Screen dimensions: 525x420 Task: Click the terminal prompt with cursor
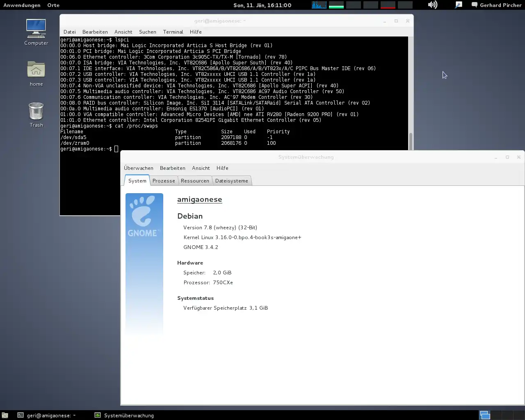pos(89,149)
